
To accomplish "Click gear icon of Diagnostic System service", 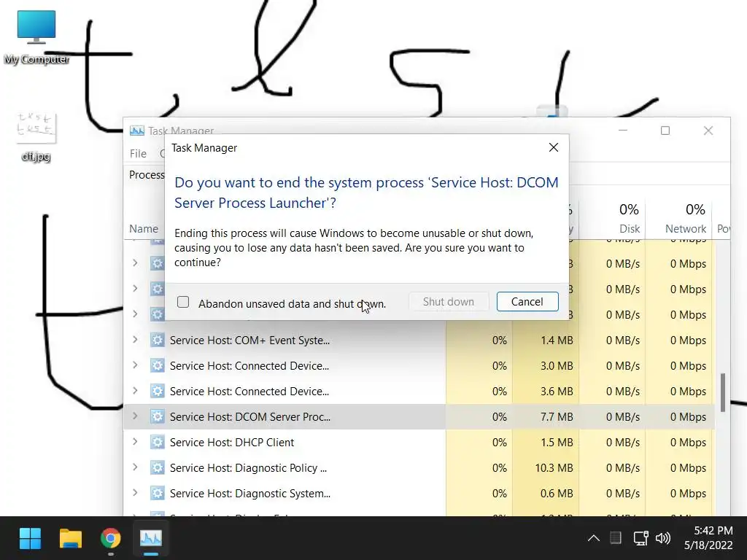I will coord(158,494).
